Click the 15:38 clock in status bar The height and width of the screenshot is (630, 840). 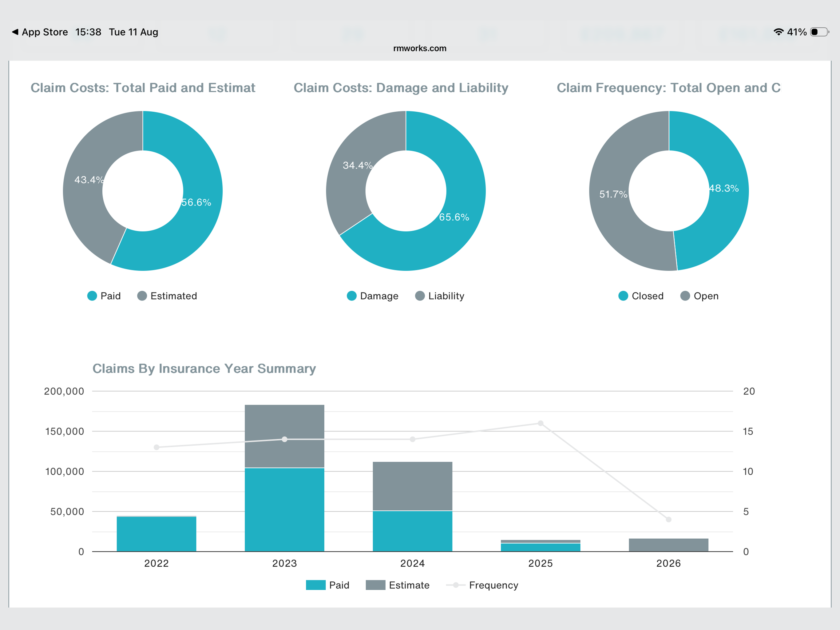(88, 32)
